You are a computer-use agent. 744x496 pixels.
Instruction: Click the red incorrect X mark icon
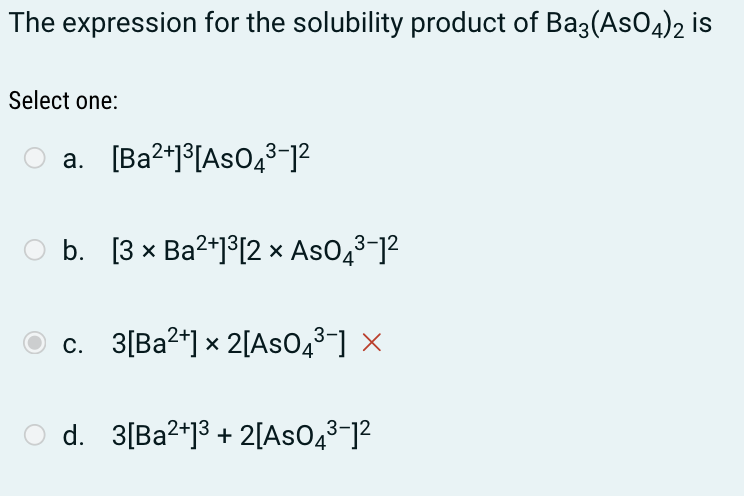click(x=372, y=343)
